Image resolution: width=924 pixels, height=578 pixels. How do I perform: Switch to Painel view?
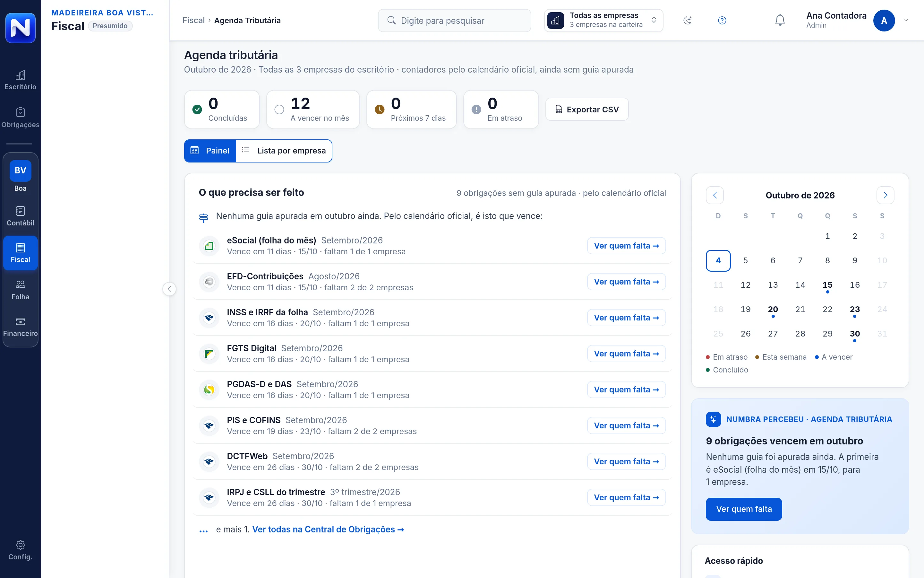[x=210, y=151]
